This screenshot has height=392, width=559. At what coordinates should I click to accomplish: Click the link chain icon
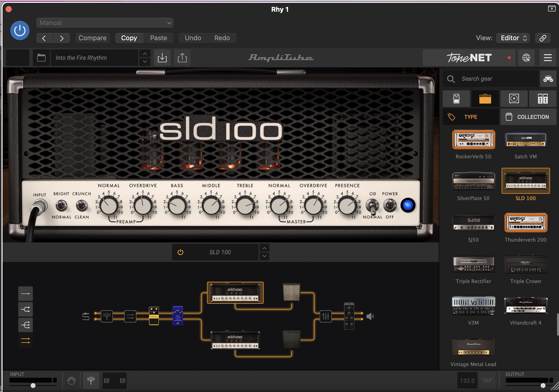(543, 38)
